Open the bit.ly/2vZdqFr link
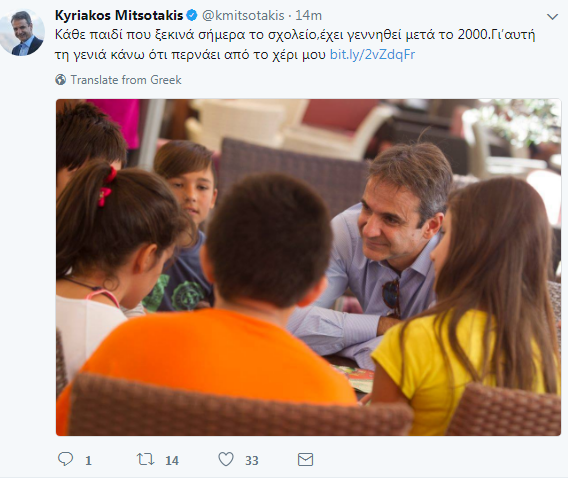Viewport: 568px width, 481px height. [372, 54]
